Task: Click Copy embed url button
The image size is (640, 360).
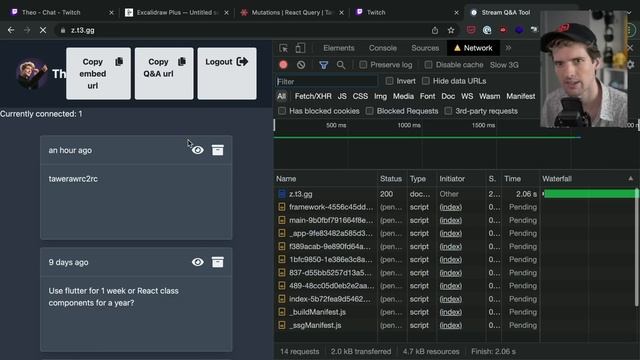Action: coord(98,73)
